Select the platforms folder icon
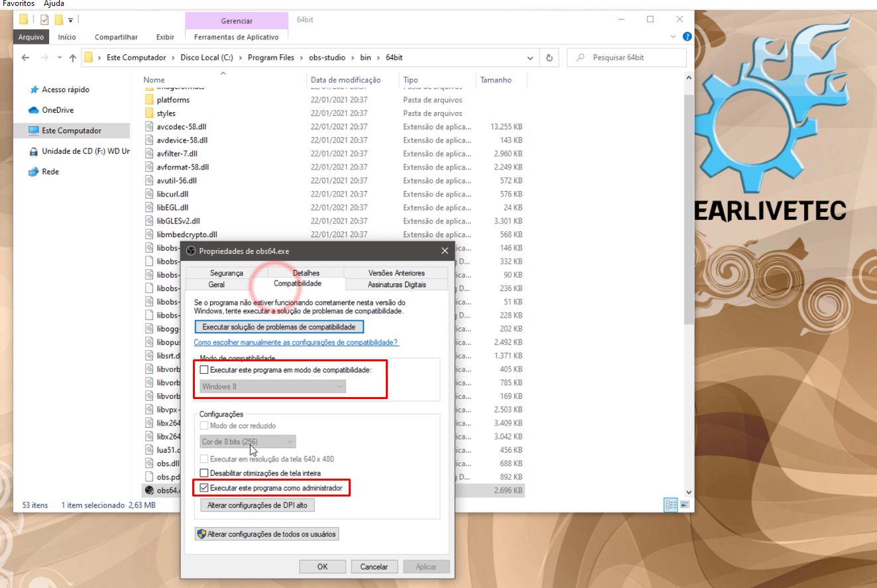 point(149,100)
